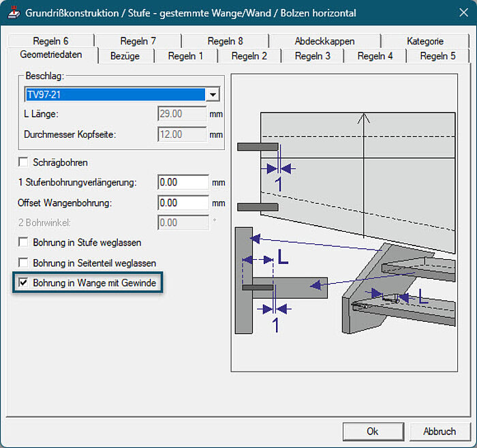Click the "Offset Wangenbohrung:" label

pyautogui.click(x=65, y=203)
